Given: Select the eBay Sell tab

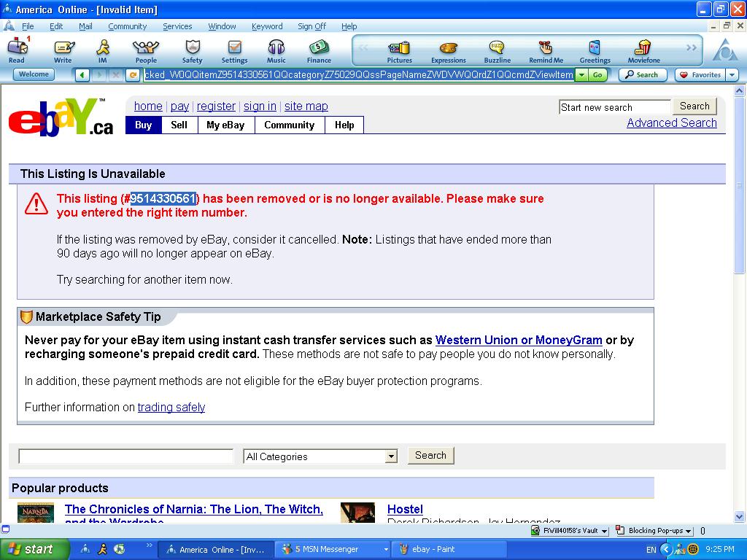Looking at the screenshot, I should point(179,125).
